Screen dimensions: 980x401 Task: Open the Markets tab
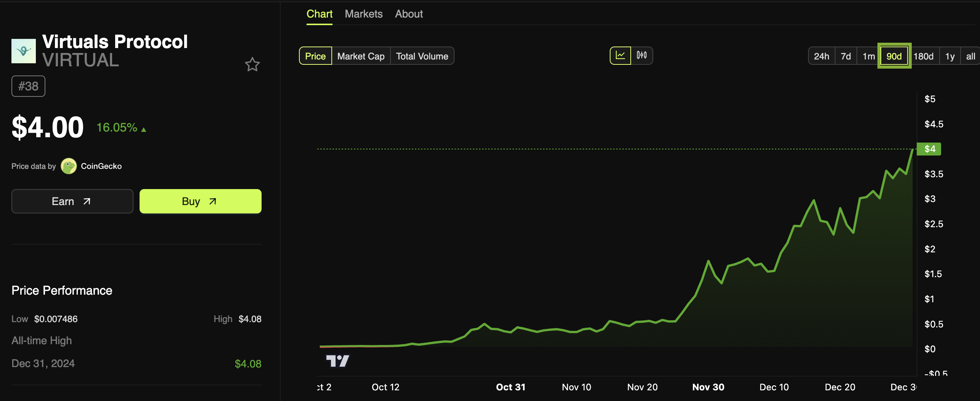tap(363, 14)
